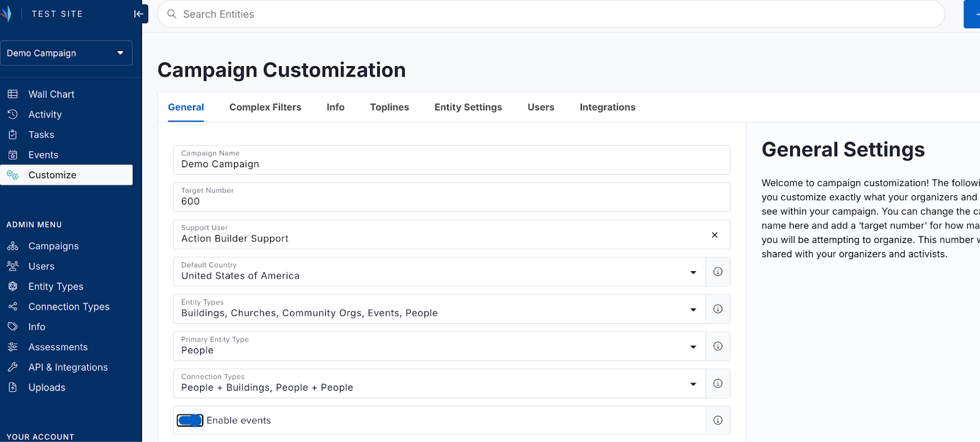Expand the Entity Types dropdown
Image resolution: width=980 pixels, height=442 pixels.
[693, 310]
